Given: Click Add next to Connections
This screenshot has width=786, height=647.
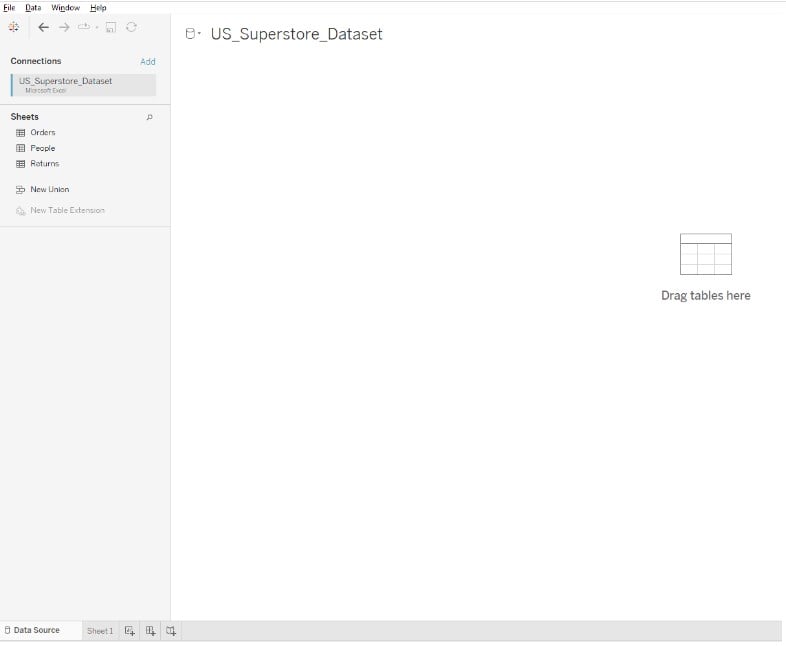Looking at the screenshot, I should coord(147,62).
